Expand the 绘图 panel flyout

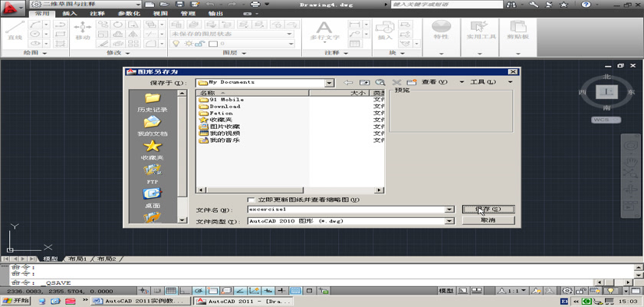point(36,53)
